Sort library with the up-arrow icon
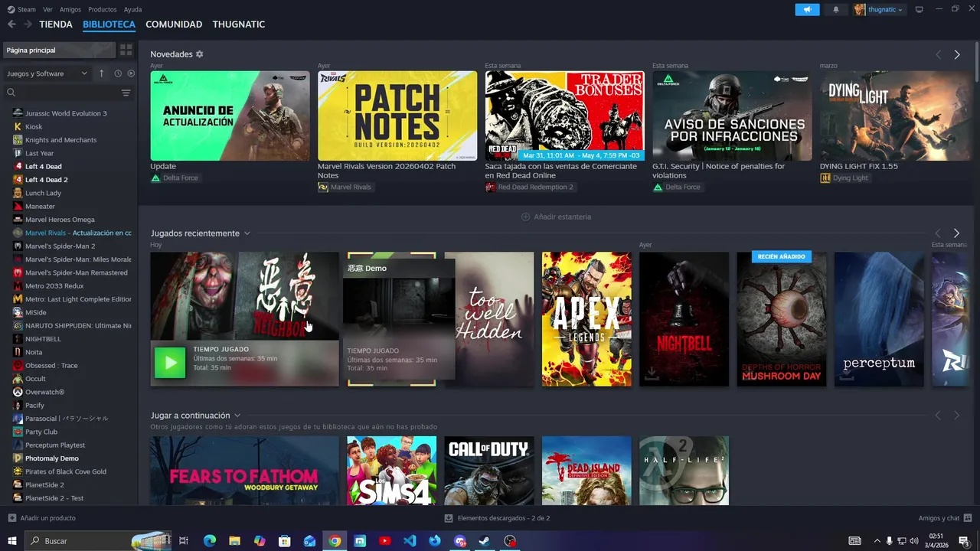The width and height of the screenshot is (980, 551). click(x=101, y=73)
